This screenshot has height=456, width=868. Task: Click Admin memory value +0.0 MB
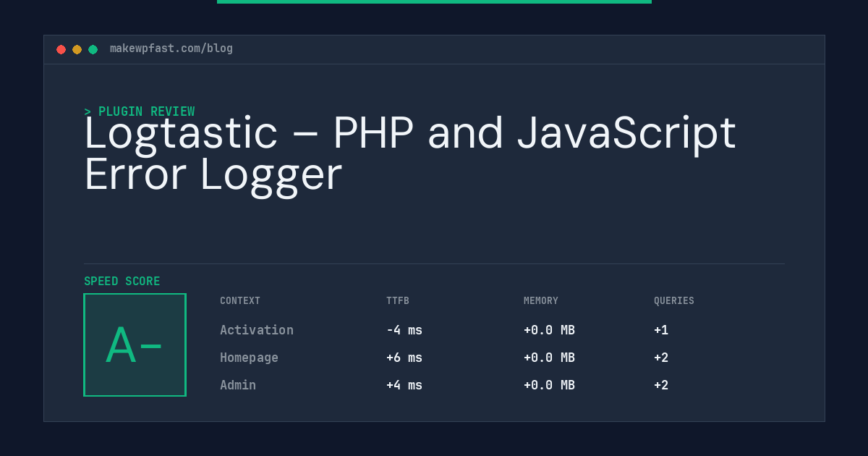point(549,385)
